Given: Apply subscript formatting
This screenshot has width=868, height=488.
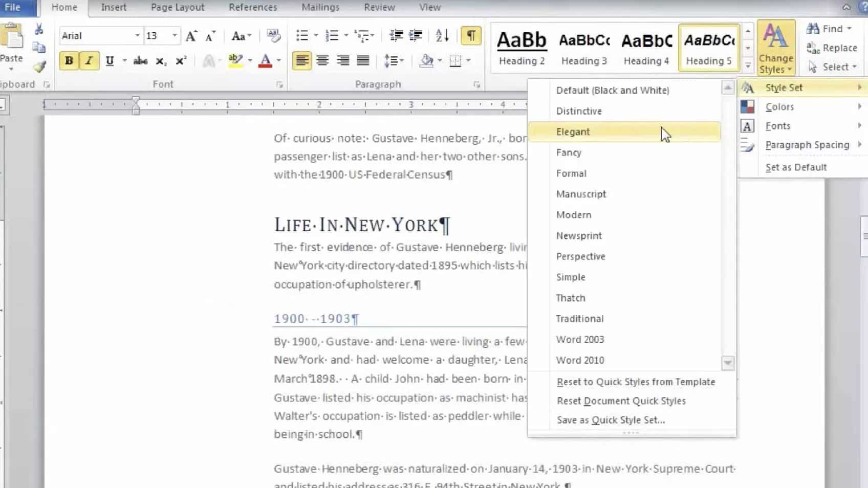Looking at the screenshot, I should pos(160,61).
